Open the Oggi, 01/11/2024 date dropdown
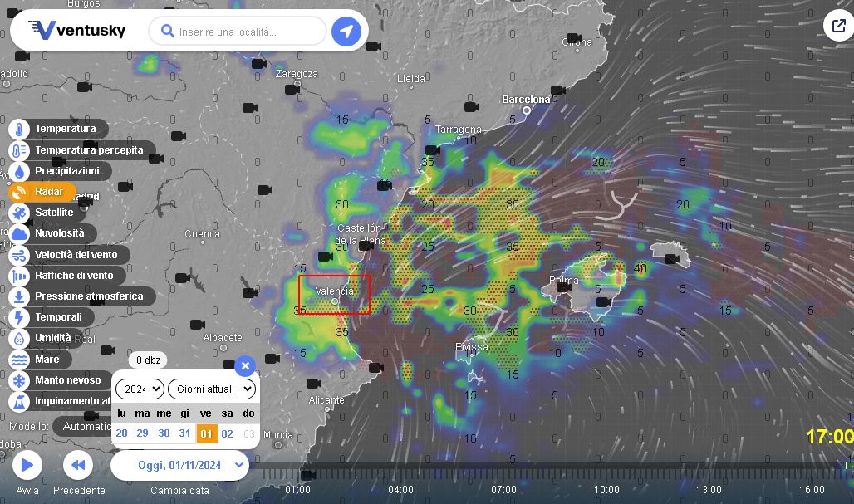The height and width of the screenshot is (504, 854). click(181, 465)
